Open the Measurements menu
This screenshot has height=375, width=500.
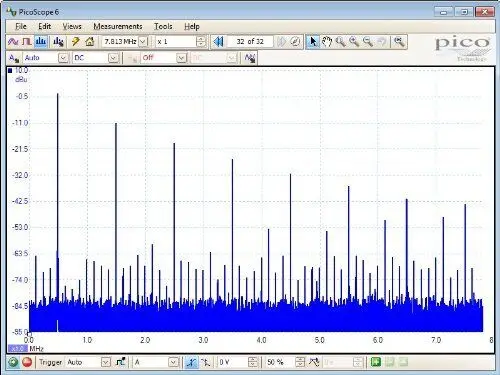118,26
